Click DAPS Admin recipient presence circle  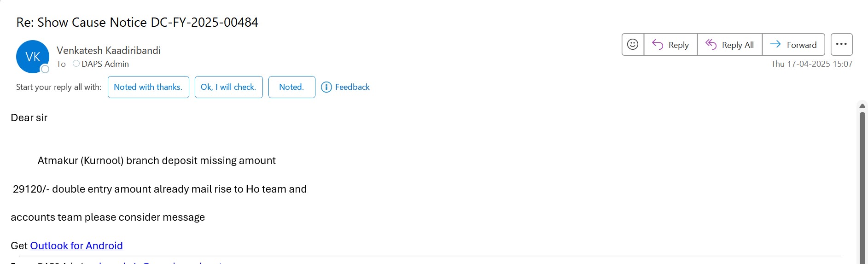click(76, 64)
